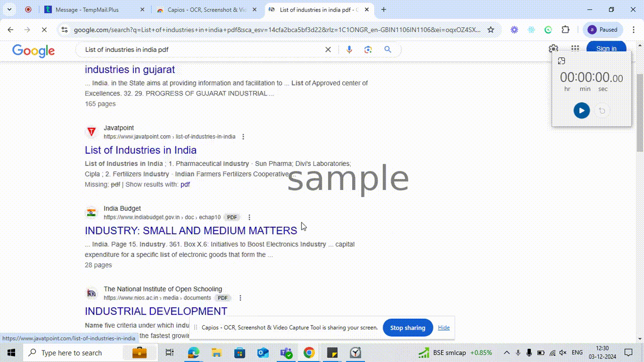The width and height of the screenshot is (644, 362).
Task: Open Outlook from taskbar
Action: coord(263,353)
